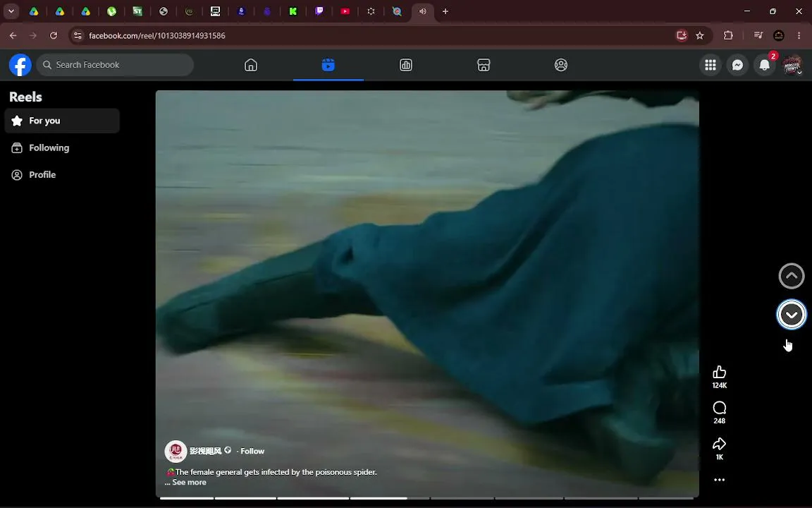
Task: Go forward in the browser
Action: coord(33,36)
